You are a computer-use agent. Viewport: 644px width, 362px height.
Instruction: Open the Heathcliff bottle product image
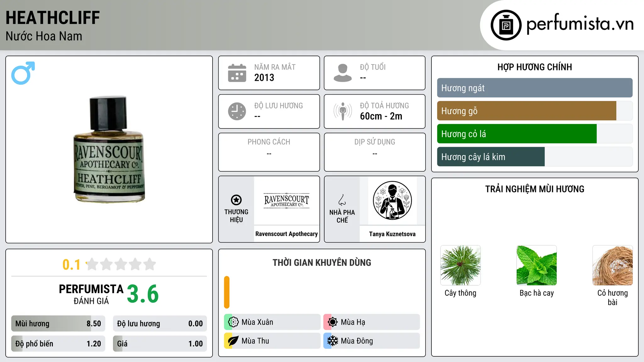coord(109,149)
